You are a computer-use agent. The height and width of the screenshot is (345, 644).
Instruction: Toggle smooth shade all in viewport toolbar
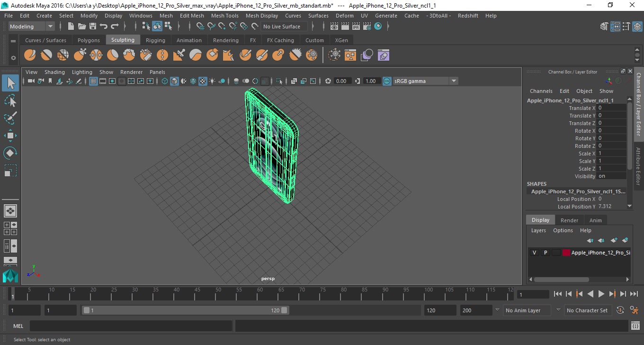tap(174, 81)
